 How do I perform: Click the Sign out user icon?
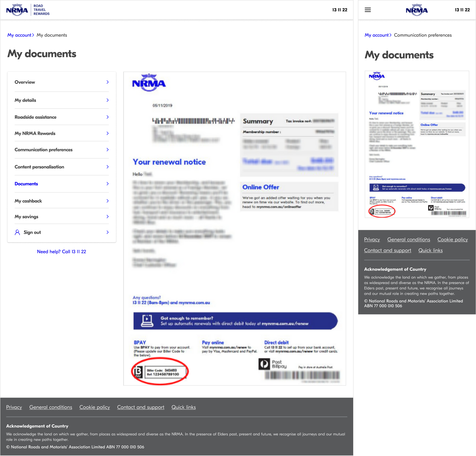point(18,232)
